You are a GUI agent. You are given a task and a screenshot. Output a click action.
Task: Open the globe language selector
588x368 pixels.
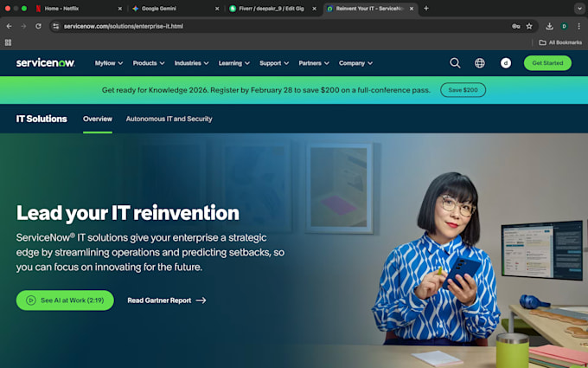tap(480, 63)
